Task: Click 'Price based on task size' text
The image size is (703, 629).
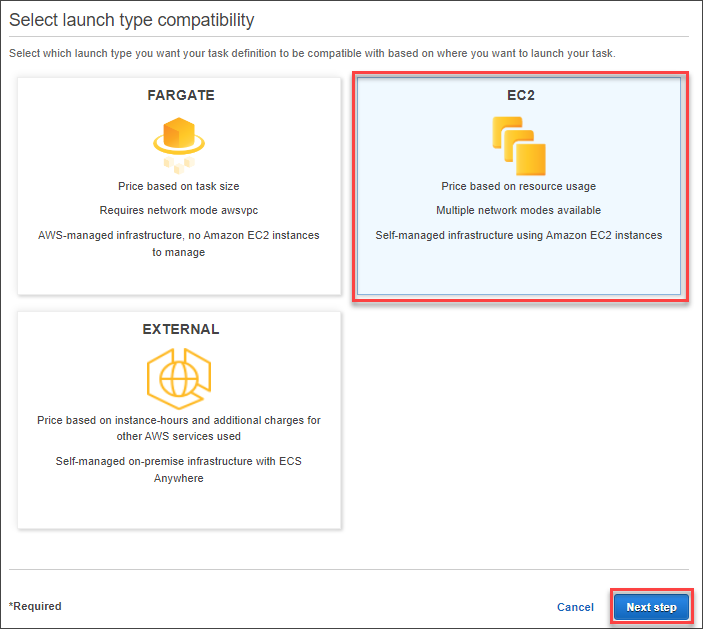Action: coord(178,186)
